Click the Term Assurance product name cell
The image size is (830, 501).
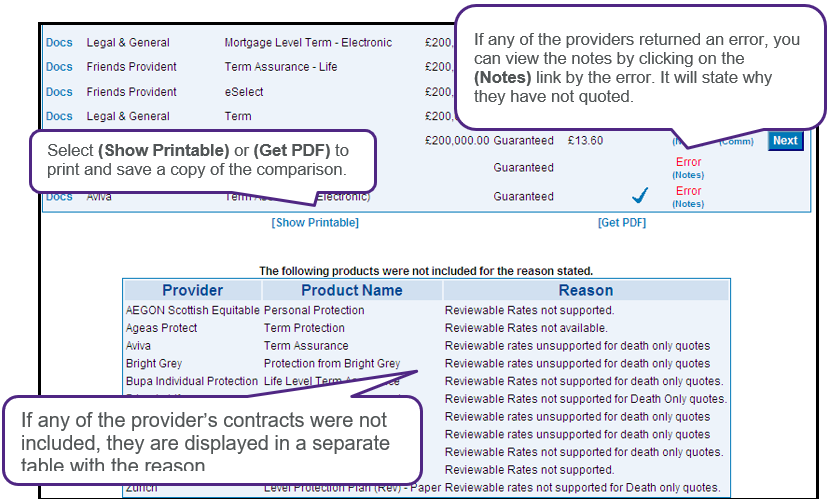click(x=306, y=346)
